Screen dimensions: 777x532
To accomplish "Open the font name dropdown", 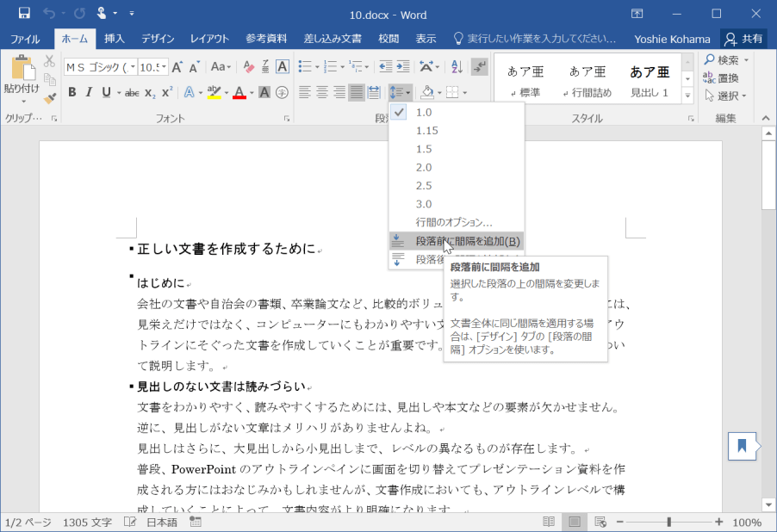I will pos(135,65).
